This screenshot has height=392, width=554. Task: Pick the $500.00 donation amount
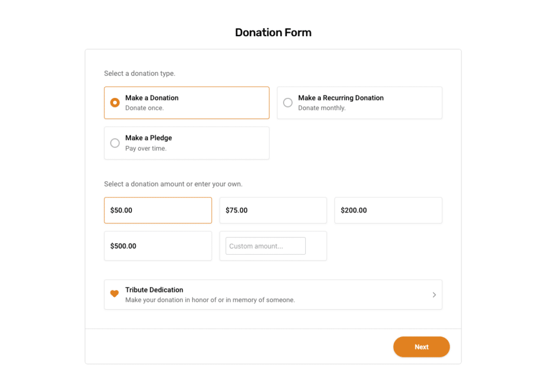[158, 246]
